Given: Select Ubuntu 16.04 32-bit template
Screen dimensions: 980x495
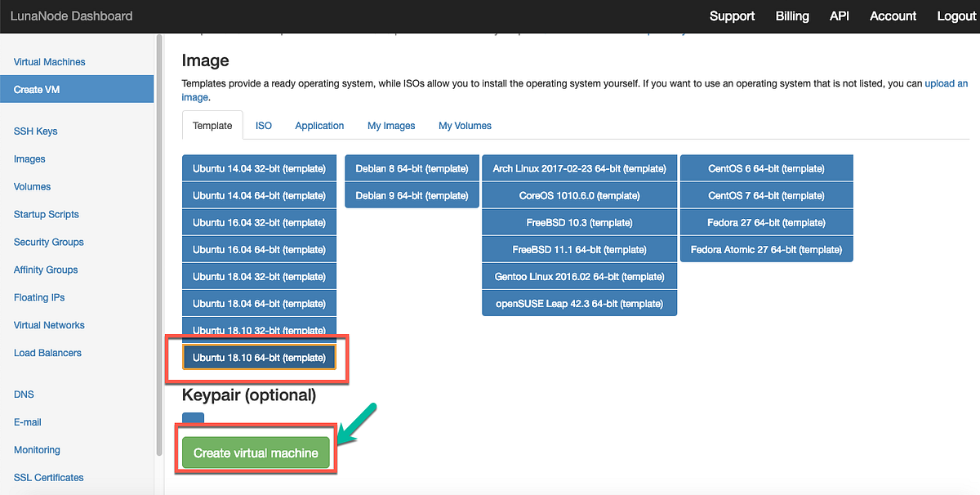Looking at the screenshot, I should tap(259, 223).
